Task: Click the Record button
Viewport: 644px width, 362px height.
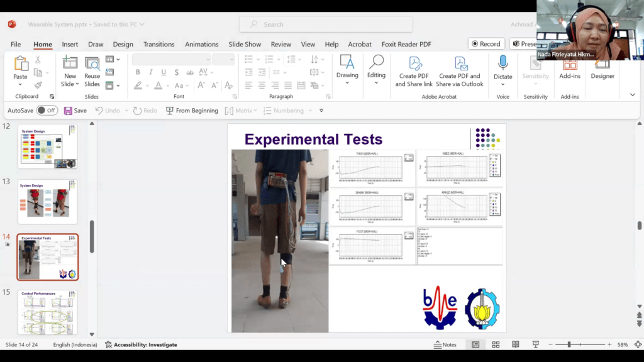Action: click(x=486, y=44)
